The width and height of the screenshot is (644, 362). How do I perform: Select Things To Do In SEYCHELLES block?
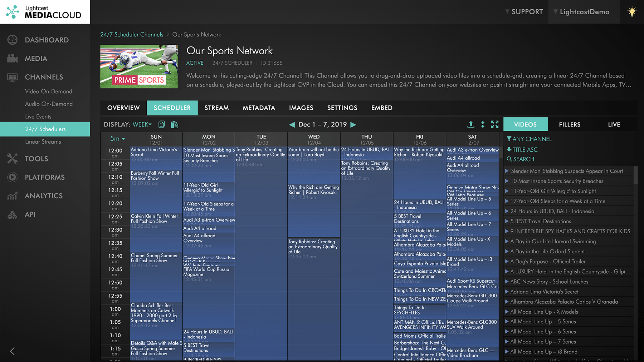(x=420, y=312)
